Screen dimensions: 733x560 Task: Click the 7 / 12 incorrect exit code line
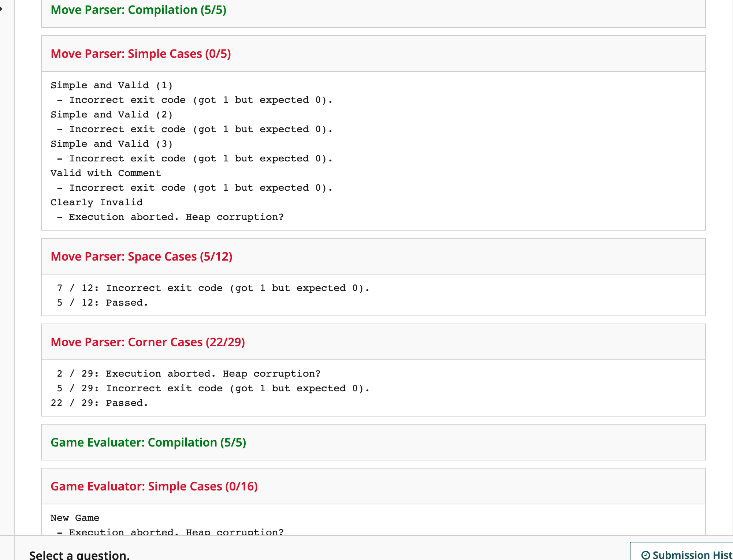tap(213, 288)
